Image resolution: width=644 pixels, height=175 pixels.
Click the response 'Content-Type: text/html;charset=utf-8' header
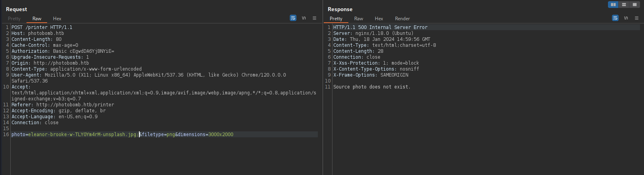385,45
